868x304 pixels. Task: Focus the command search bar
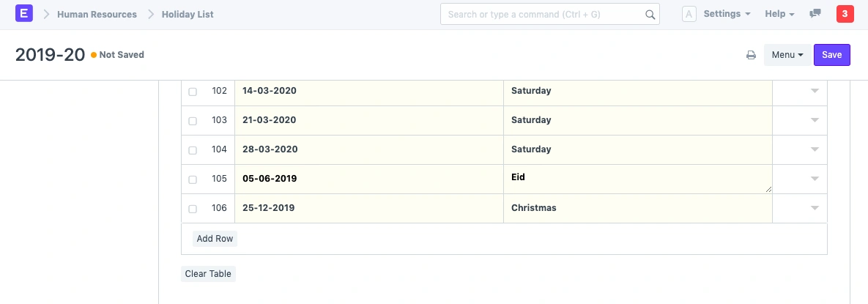542,14
